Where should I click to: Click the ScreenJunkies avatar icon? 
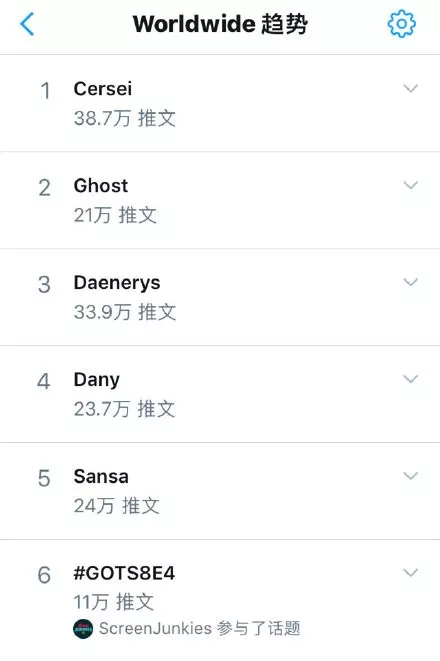click(83, 629)
